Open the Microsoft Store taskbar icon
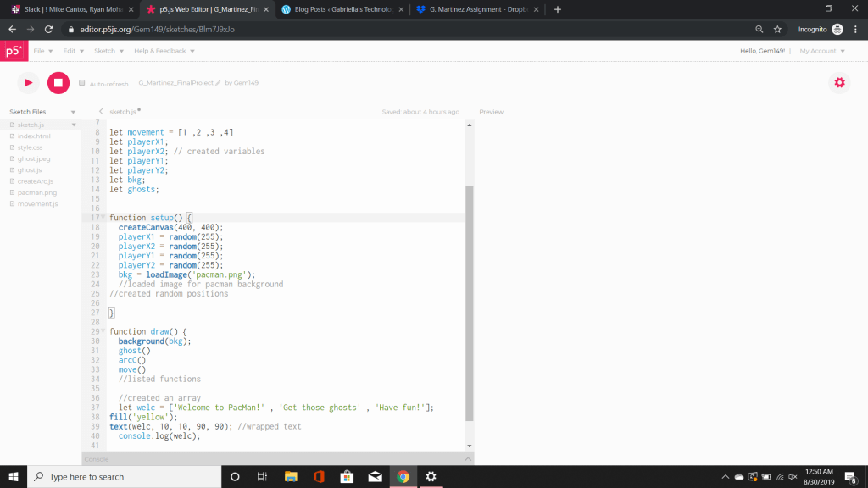 [x=346, y=476]
